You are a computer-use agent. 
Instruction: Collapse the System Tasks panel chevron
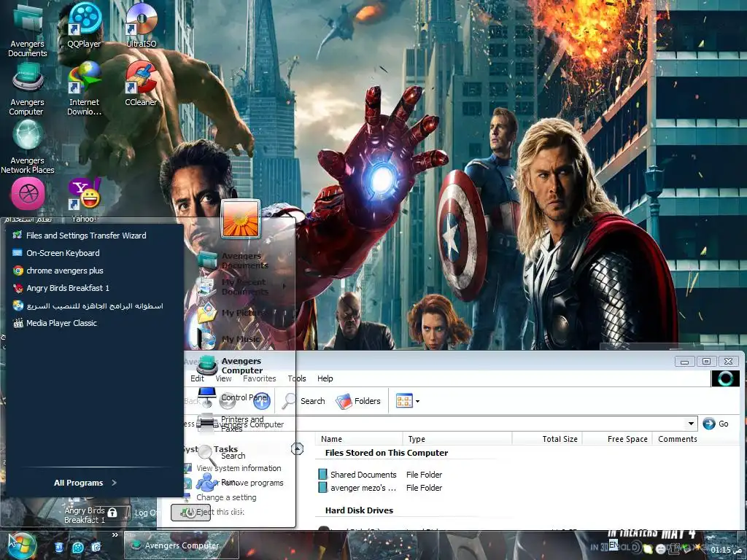pos(298,448)
